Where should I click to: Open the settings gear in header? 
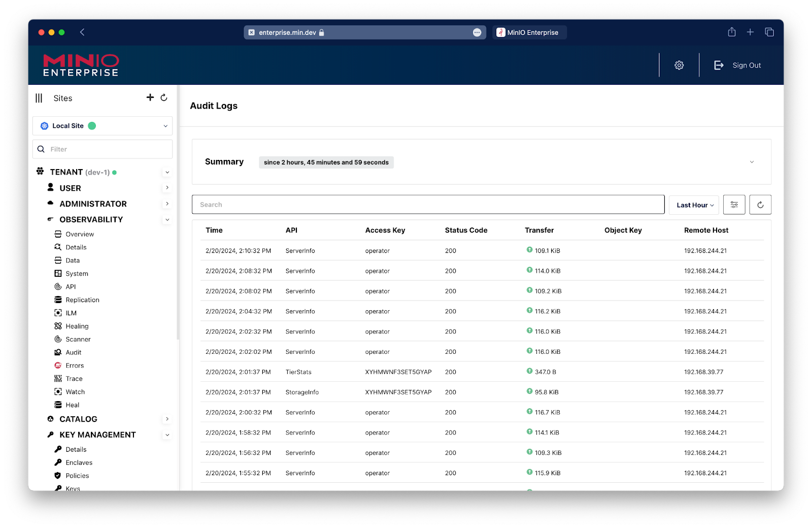tap(679, 65)
